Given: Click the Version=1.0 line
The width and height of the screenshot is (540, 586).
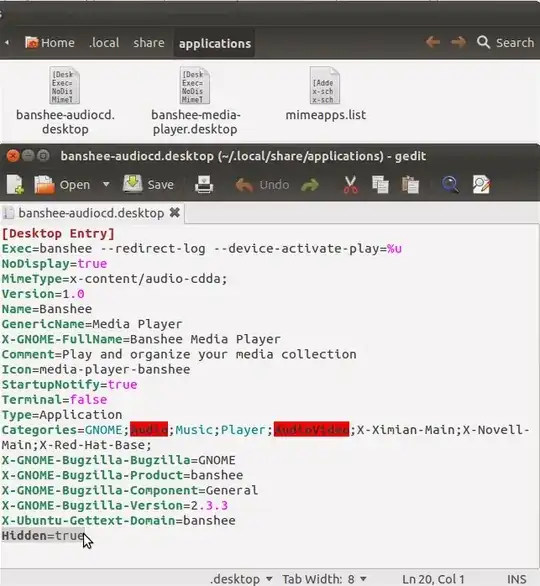Looking at the screenshot, I should [43, 294].
